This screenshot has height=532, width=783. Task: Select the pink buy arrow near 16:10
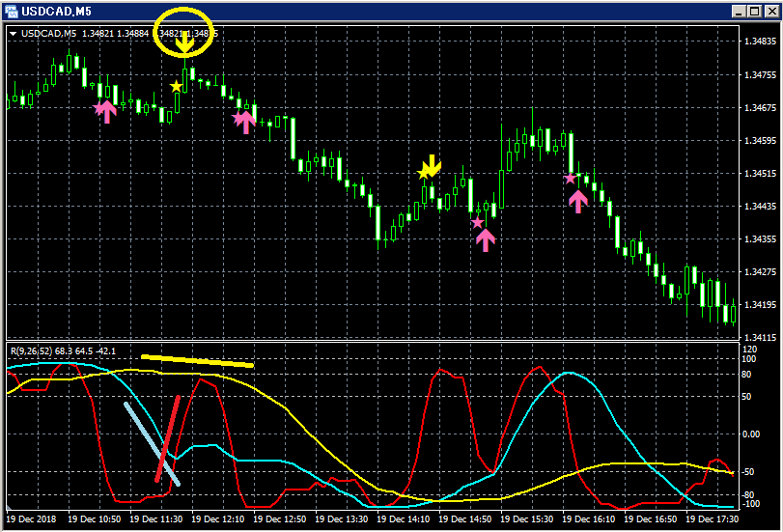578,202
